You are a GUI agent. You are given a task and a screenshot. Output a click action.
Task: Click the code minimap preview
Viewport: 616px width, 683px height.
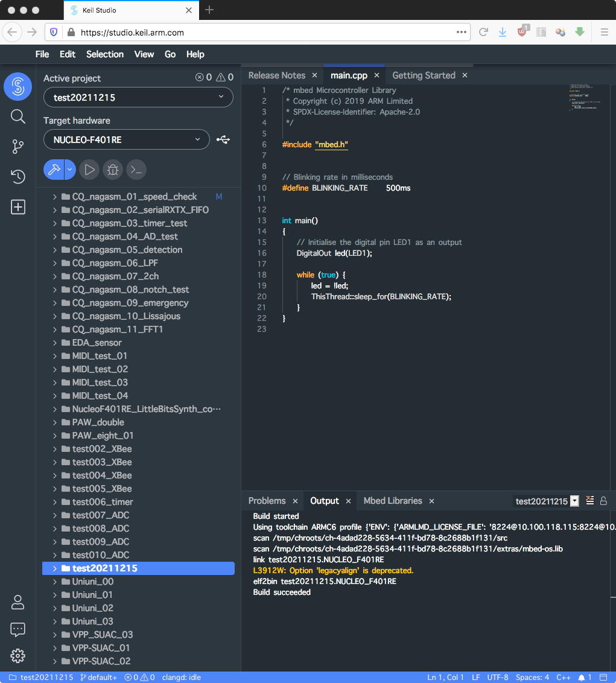[x=585, y=97]
